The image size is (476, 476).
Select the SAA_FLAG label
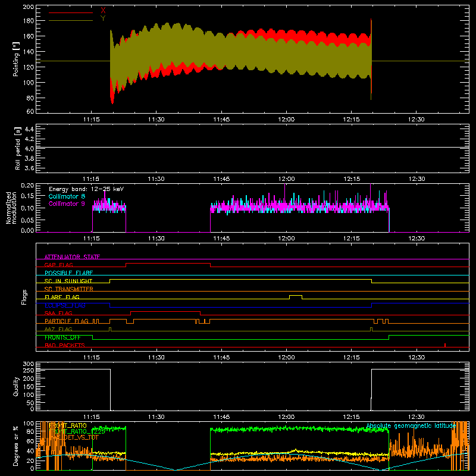pyautogui.click(x=58, y=313)
